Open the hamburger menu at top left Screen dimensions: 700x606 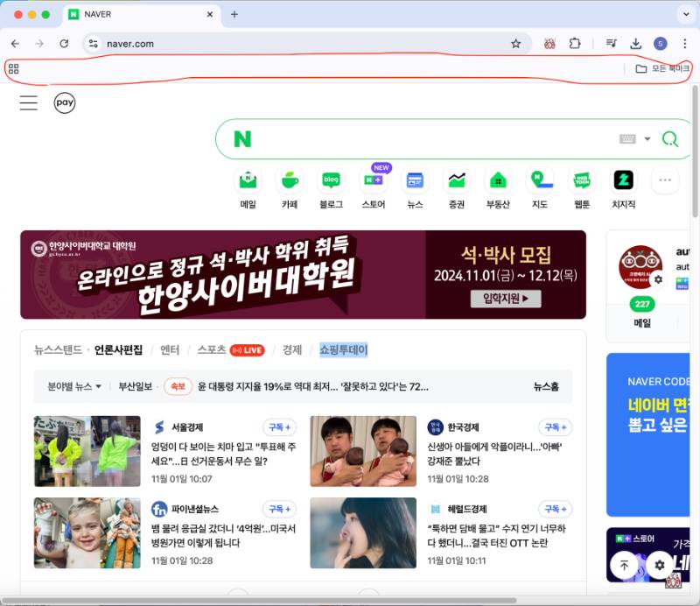tap(29, 102)
